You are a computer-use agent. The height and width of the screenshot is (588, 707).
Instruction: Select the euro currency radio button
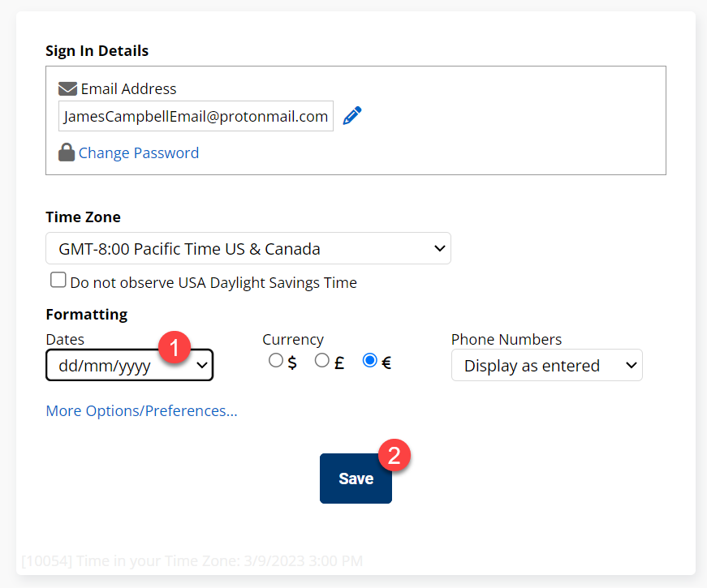[x=370, y=360]
